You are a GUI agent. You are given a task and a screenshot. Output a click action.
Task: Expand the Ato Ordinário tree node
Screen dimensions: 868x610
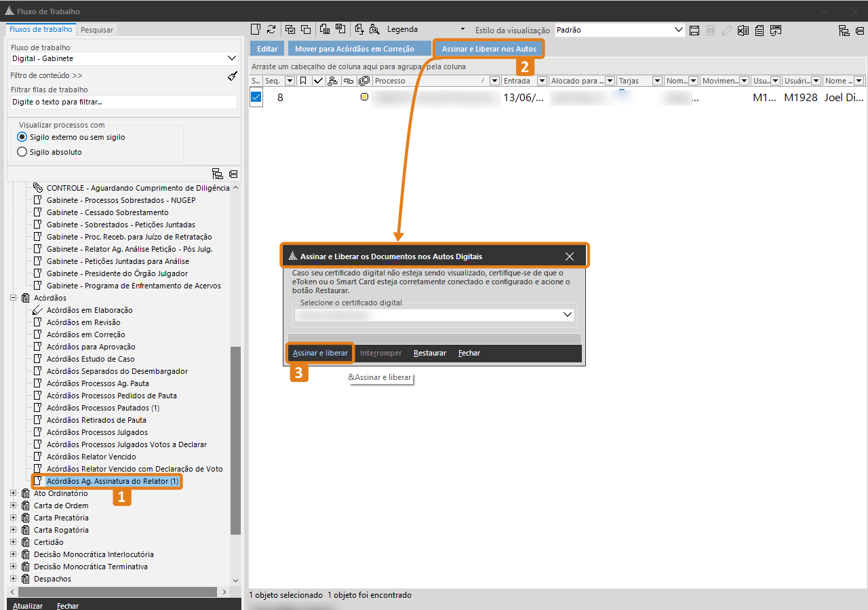point(13,493)
